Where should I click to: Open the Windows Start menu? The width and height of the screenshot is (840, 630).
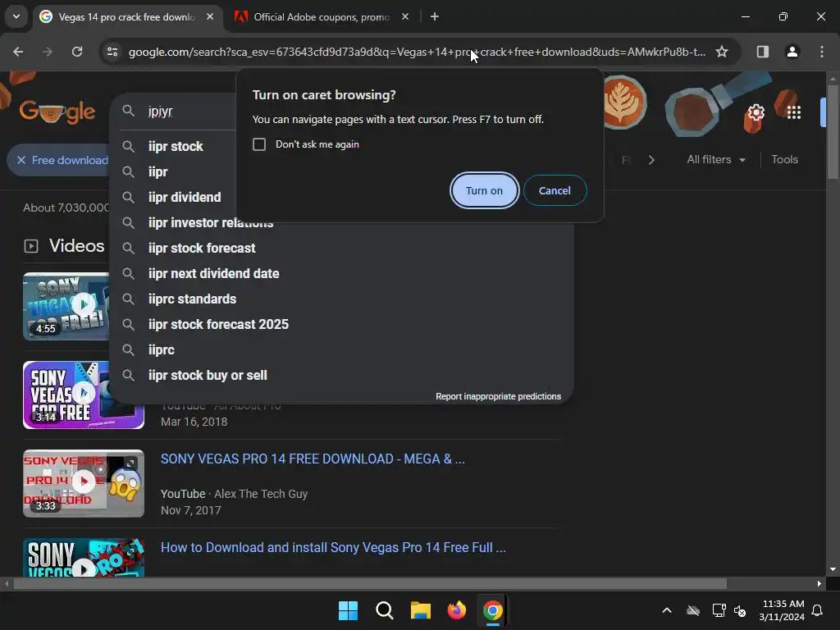[x=348, y=610]
